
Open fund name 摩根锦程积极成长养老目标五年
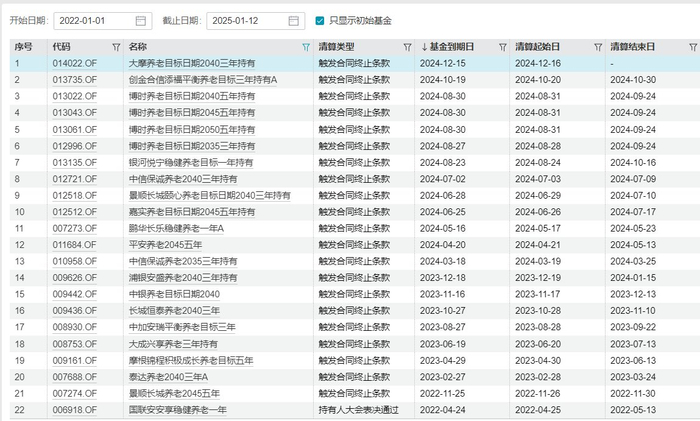(191, 361)
